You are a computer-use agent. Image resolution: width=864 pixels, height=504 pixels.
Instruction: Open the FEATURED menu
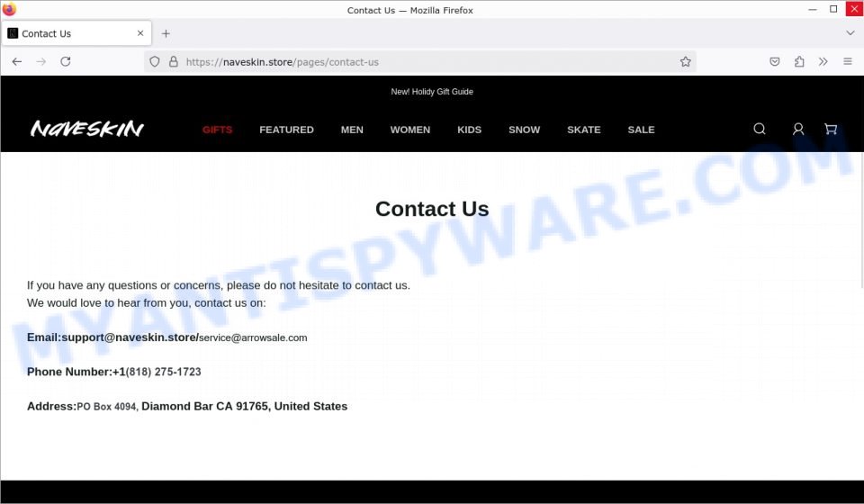tap(286, 130)
